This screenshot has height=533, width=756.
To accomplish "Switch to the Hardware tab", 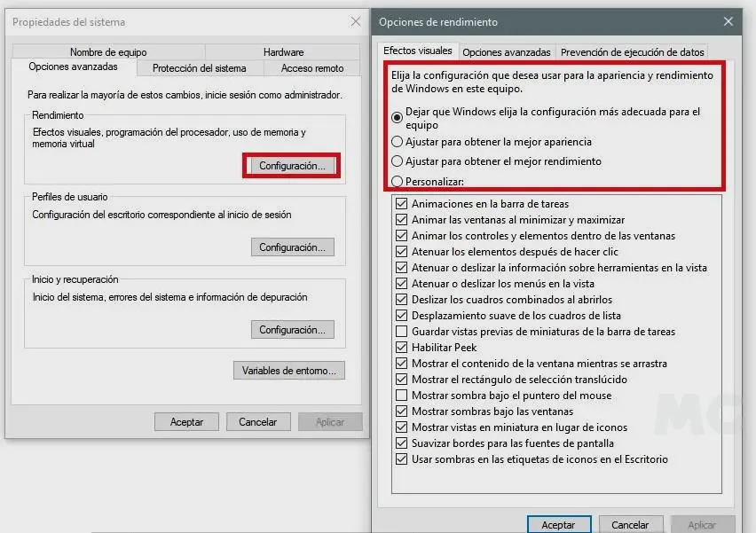I will (283, 51).
